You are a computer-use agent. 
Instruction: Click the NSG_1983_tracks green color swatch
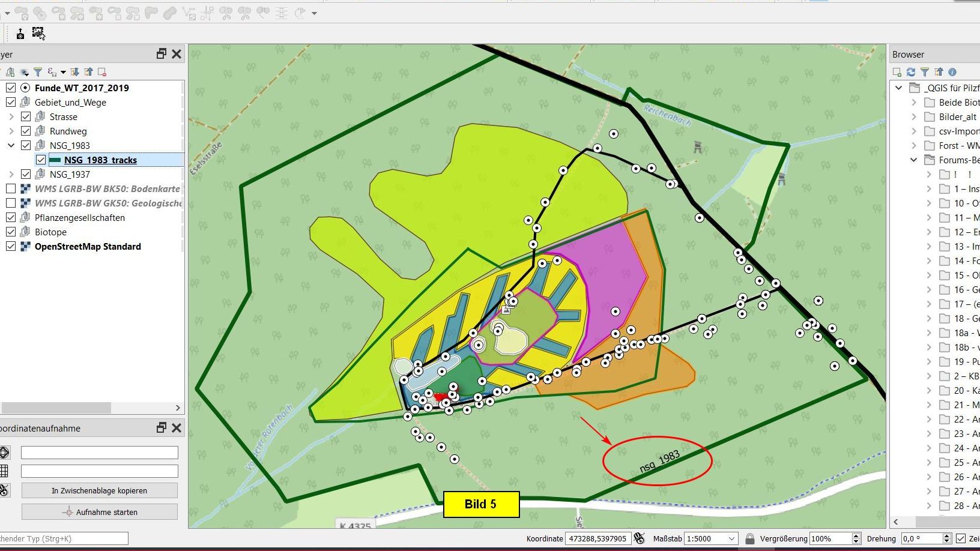(x=55, y=160)
